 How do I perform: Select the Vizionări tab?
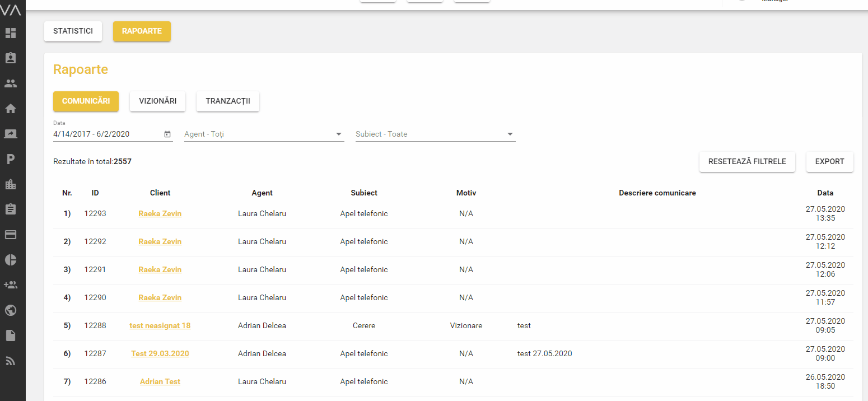157,101
